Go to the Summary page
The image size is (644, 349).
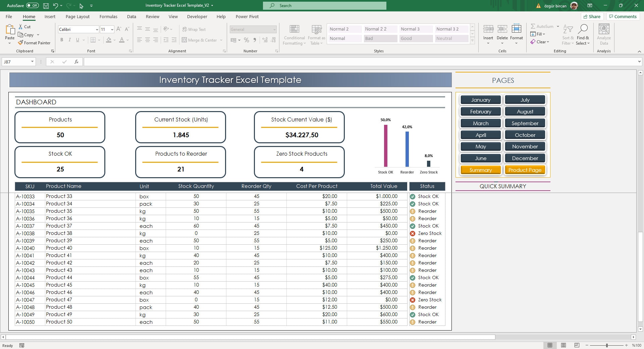[x=480, y=170]
